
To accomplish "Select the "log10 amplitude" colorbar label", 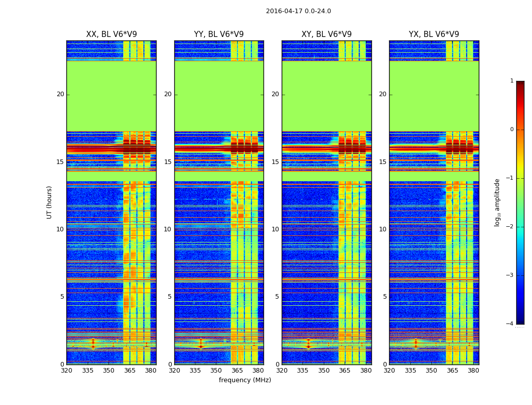I will click(x=498, y=202).
